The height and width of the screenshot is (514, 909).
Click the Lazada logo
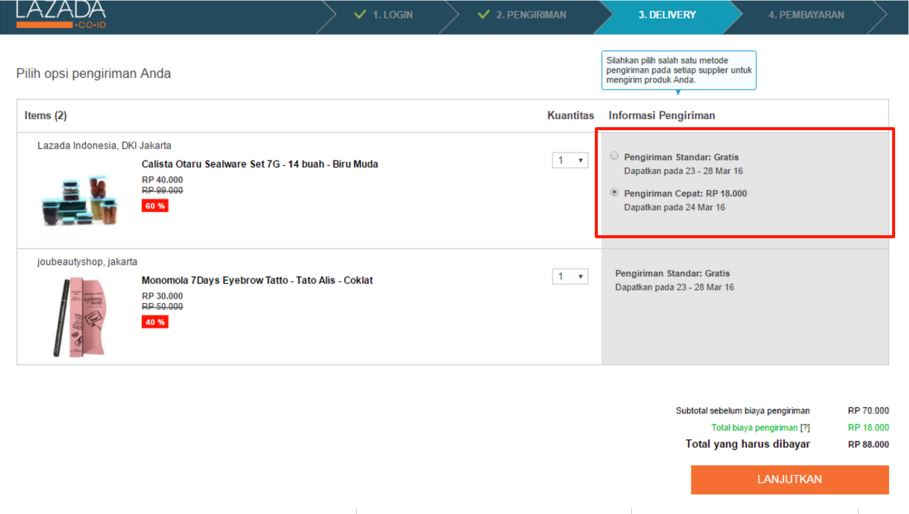61,14
